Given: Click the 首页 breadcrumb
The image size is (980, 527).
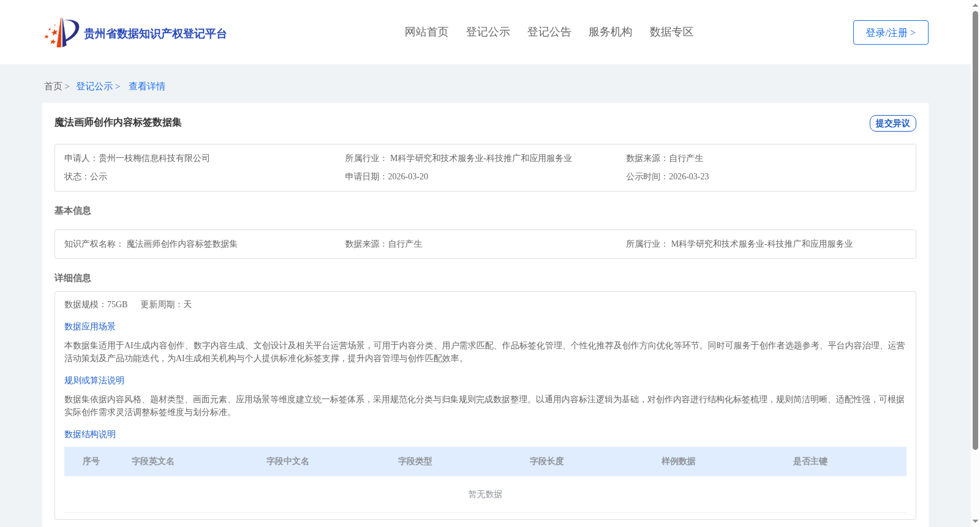Looking at the screenshot, I should click(x=53, y=86).
